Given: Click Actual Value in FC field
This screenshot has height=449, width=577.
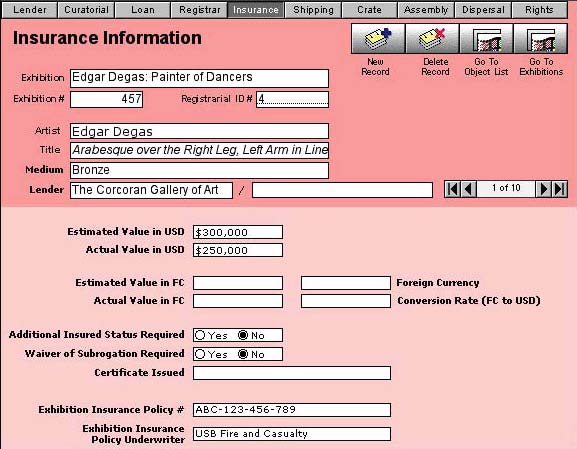Looking at the screenshot, I should point(238,301).
